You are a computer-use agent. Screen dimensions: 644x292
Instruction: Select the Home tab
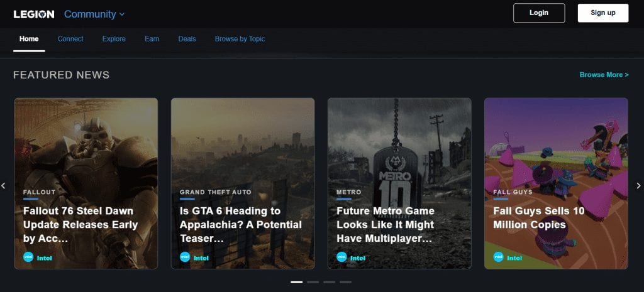click(x=29, y=39)
